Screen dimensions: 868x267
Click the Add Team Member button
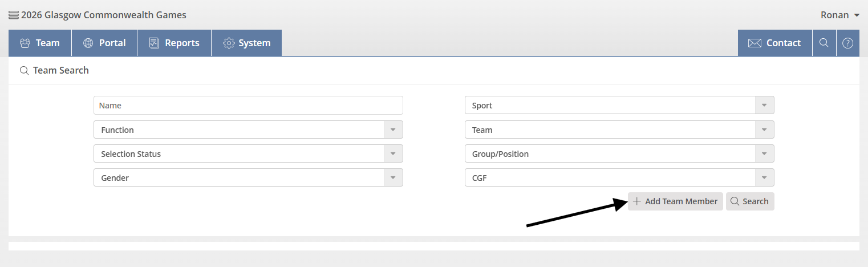click(675, 201)
